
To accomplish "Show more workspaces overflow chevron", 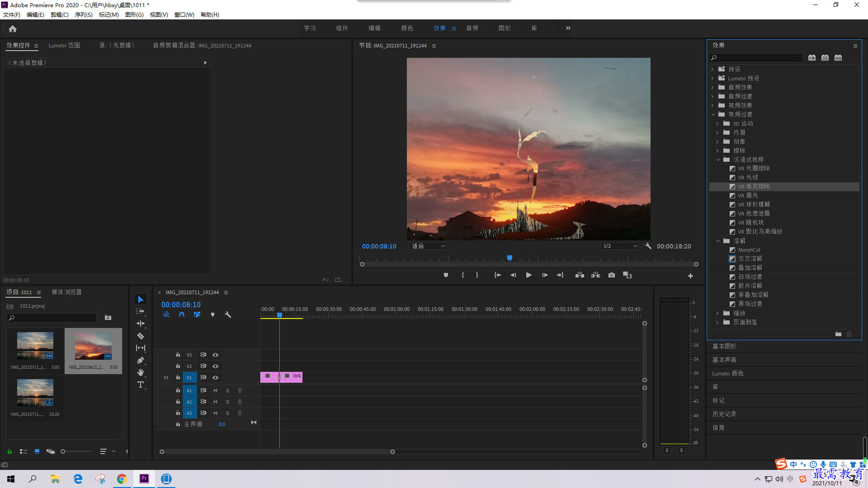I will click(568, 28).
